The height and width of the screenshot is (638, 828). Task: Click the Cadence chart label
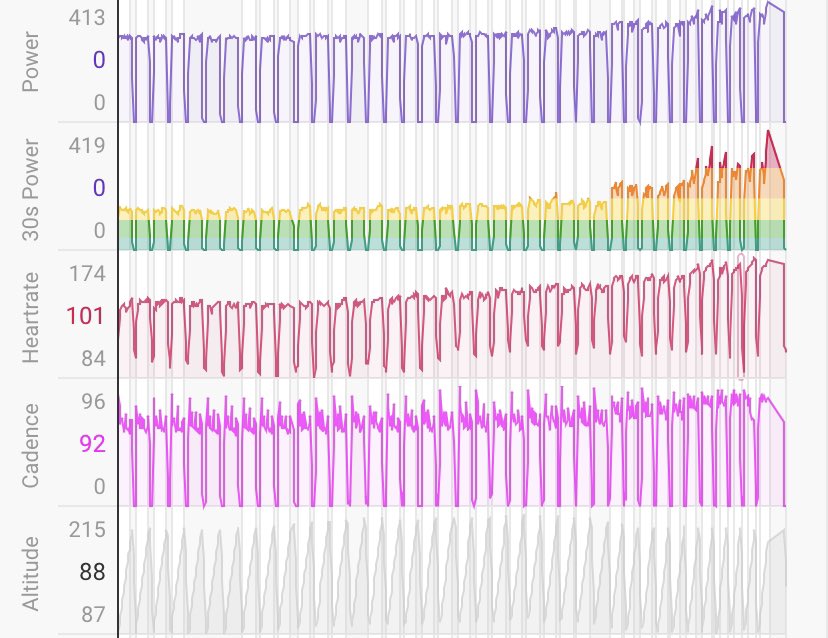point(31,445)
